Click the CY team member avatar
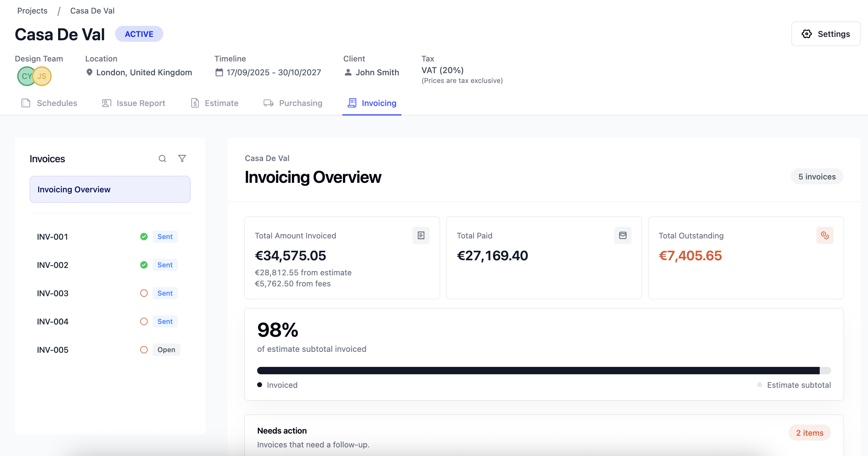The height and width of the screenshot is (456, 868). pyautogui.click(x=26, y=76)
